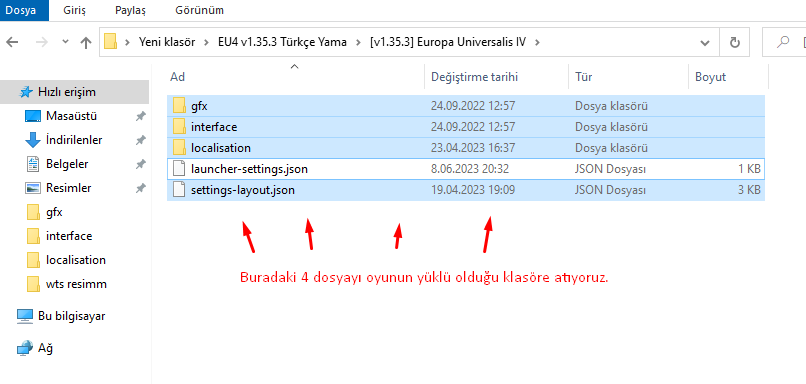This screenshot has height=384, width=806.
Task: Switch to the Görünüm ribbon tab
Action: 199,10
